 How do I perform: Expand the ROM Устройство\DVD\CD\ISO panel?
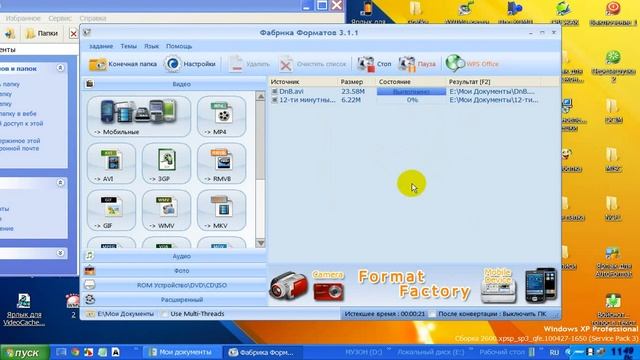[x=174, y=285]
